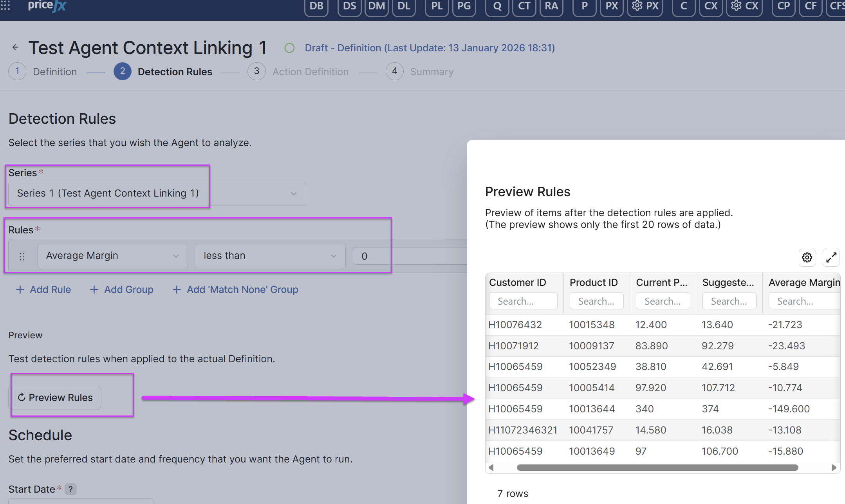845x504 pixels.
Task: Click the Start Date help icon
Action: pyautogui.click(x=70, y=489)
